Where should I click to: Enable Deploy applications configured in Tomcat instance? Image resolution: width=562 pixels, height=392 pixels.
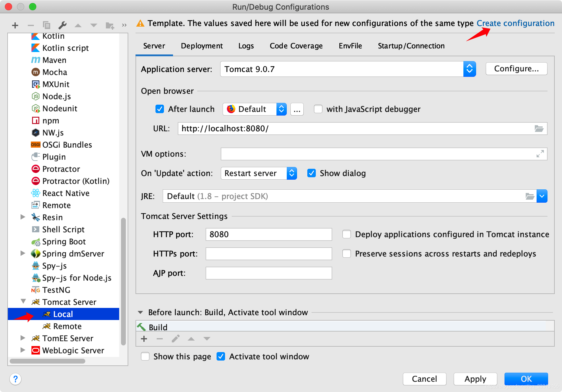click(x=347, y=234)
